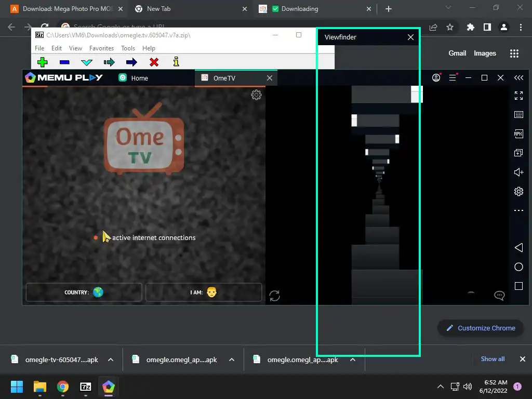The height and width of the screenshot is (399, 532).
Task: Expand options for second omegle.omegl_ap apk download
Action: tap(232, 360)
